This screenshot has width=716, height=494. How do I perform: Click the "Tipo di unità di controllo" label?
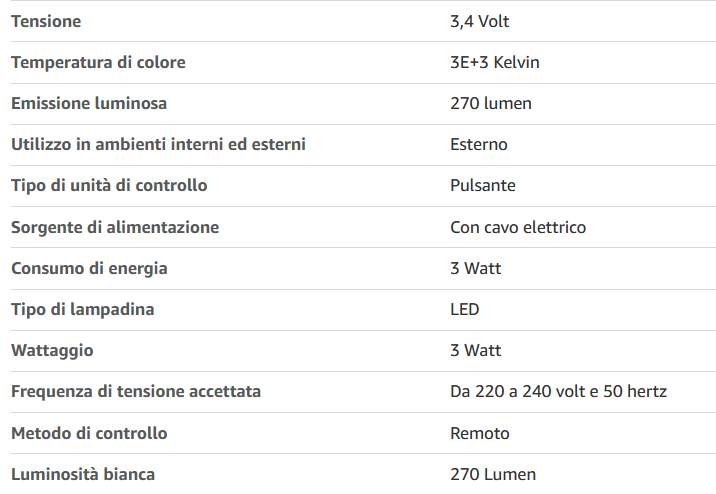coord(109,185)
